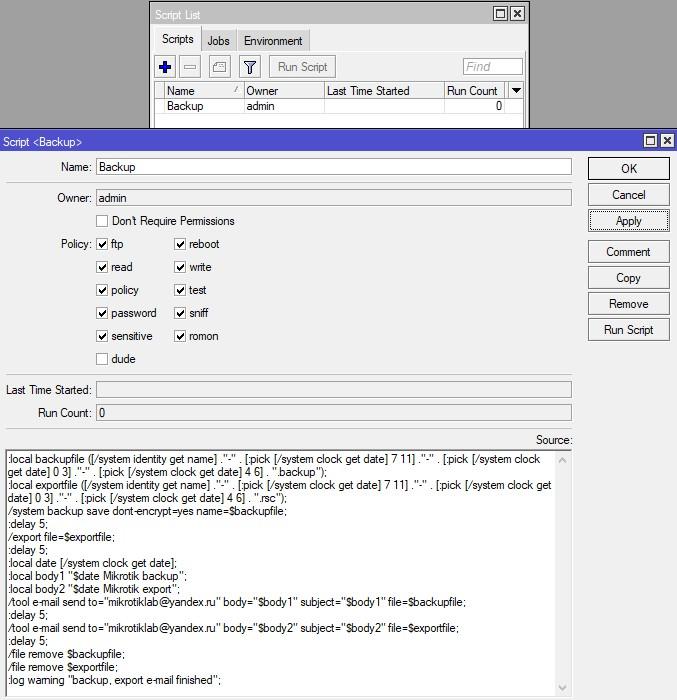Image resolution: width=677 pixels, height=700 pixels.
Task: Click the ':local body1' source line
Action: (97, 576)
